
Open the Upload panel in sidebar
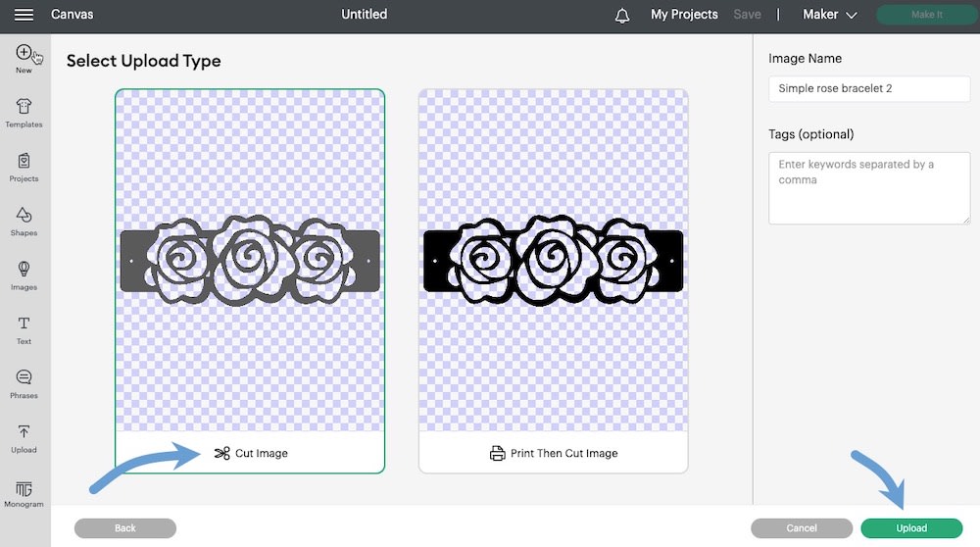tap(24, 438)
